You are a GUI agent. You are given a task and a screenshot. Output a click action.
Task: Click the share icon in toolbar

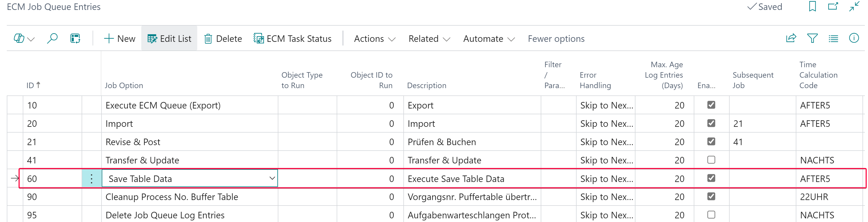791,38
